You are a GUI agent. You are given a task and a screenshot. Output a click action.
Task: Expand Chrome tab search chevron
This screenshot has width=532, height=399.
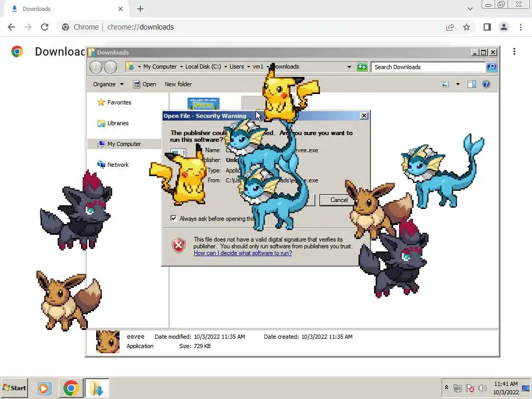point(470,9)
